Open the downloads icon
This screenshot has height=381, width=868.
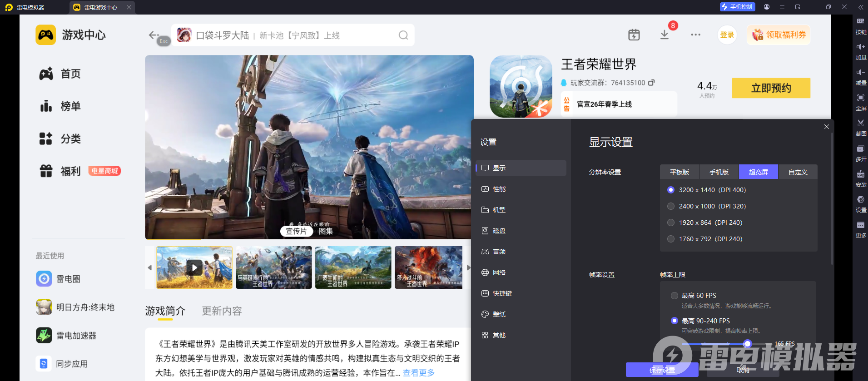click(665, 35)
